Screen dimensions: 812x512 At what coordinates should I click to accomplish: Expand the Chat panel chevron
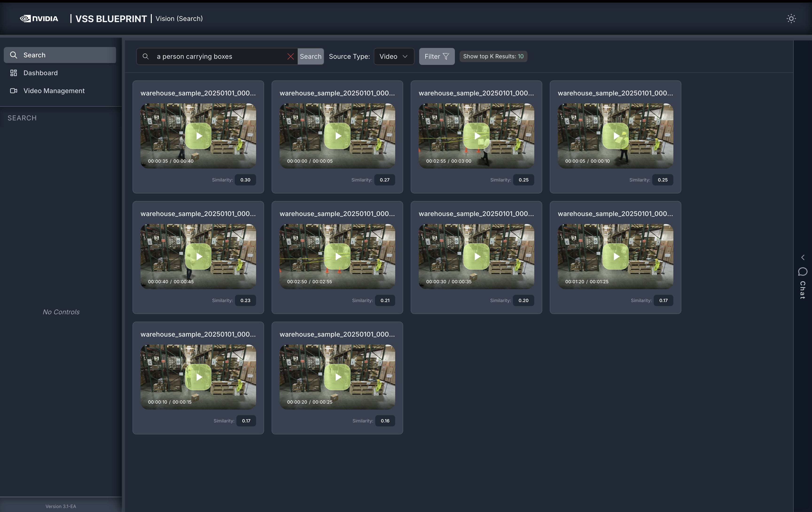click(x=803, y=257)
